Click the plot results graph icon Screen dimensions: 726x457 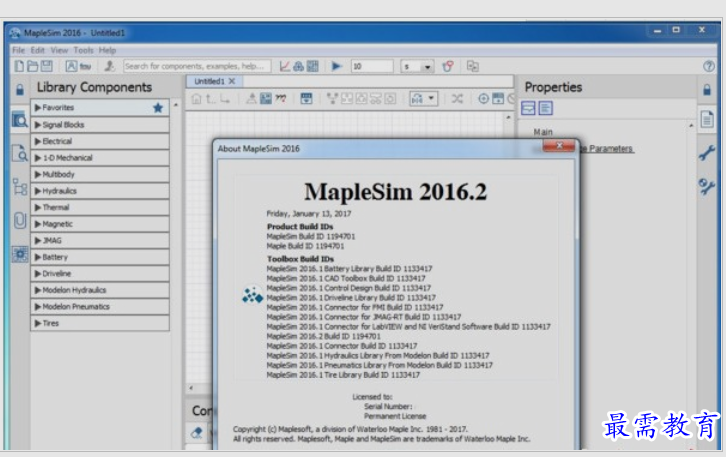tap(285, 66)
